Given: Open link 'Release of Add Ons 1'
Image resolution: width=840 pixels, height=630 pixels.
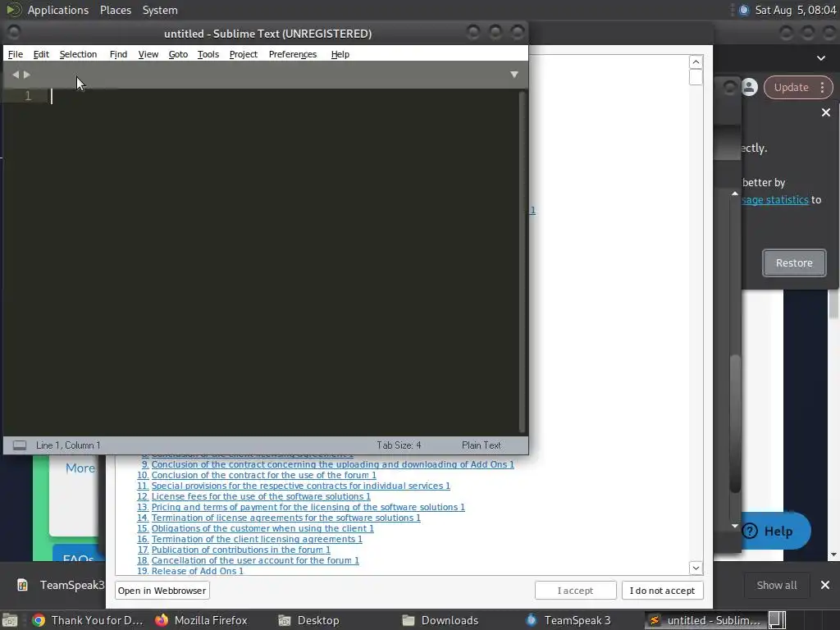Looking at the screenshot, I should tap(197, 571).
